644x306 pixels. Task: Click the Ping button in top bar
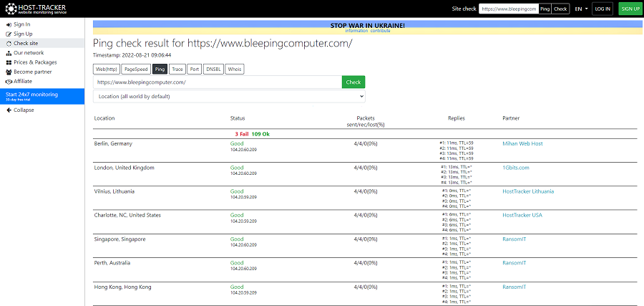[545, 9]
